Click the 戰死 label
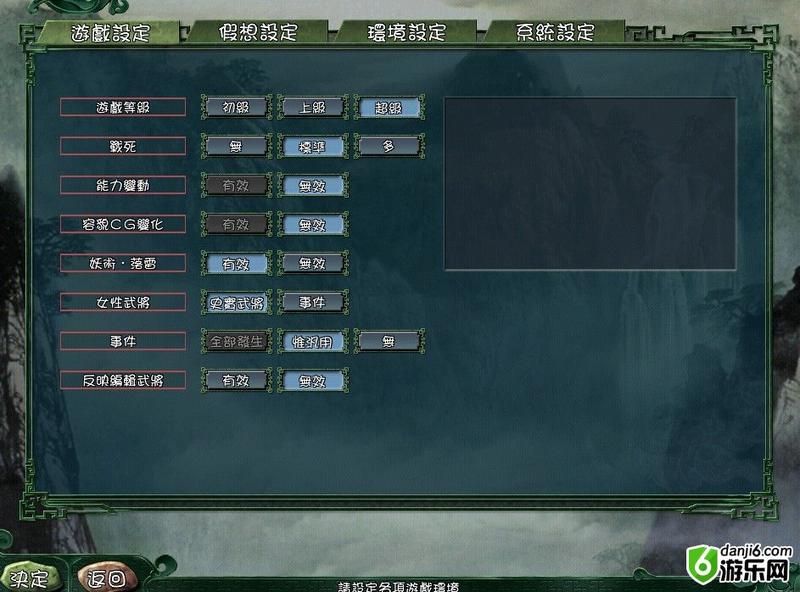Image resolution: width=800 pixels, height=592 pixels. (122, 146)
